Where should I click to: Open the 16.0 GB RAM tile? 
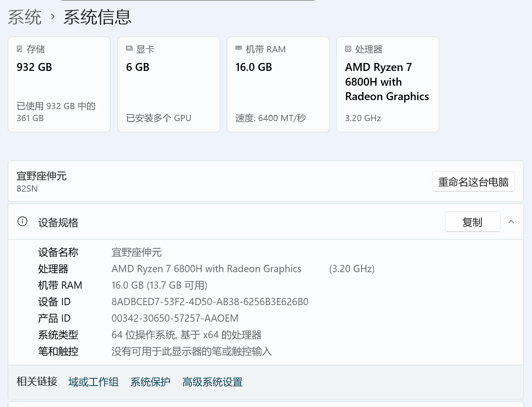pyautogui.click(x=278, y=85)
